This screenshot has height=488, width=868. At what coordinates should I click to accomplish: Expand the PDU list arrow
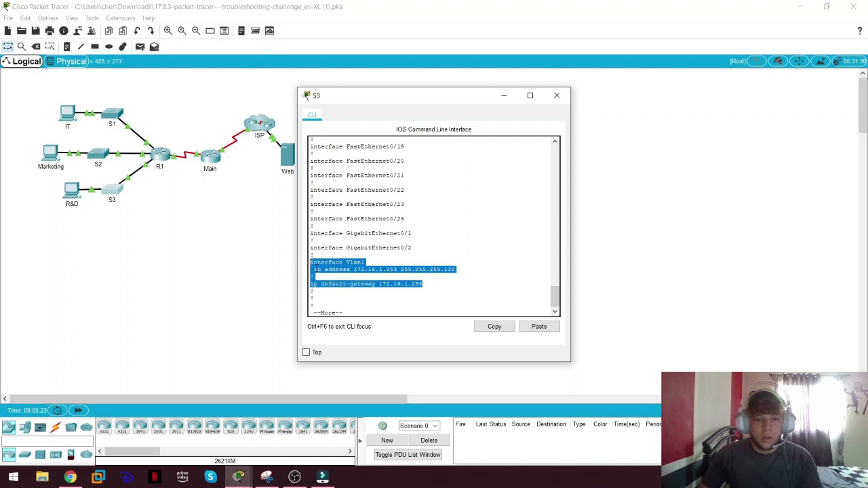pyautogui.click(x=360, y=441)
